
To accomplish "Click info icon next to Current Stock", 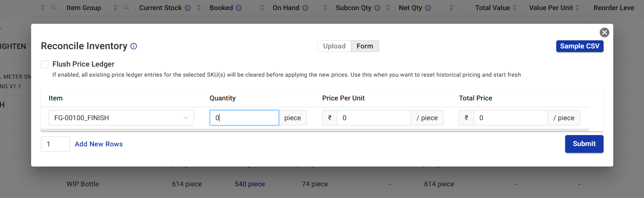I will tap(188, 8).
